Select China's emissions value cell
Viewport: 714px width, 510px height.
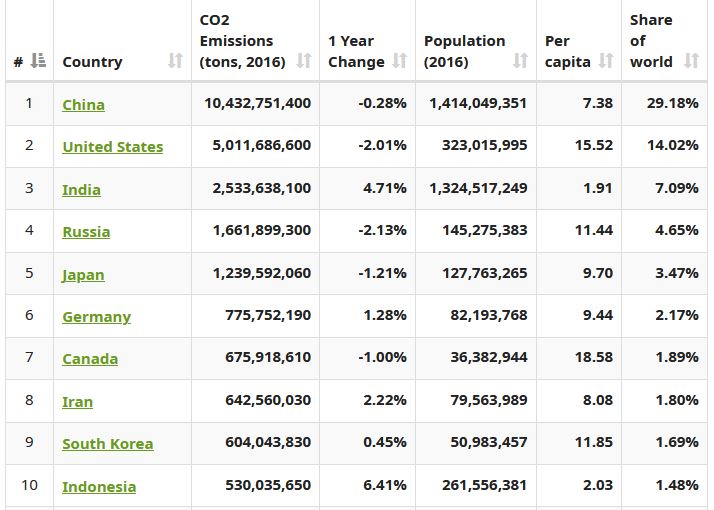[257, 103]
